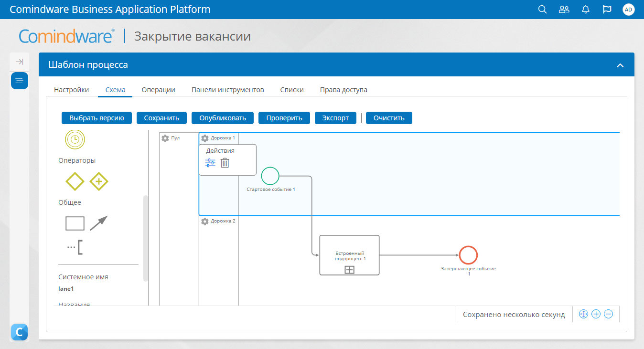Image resolution: width=644 pixels, height=349 pixels.
Task: Open the search magnifier icon
Action: point(542,10)
